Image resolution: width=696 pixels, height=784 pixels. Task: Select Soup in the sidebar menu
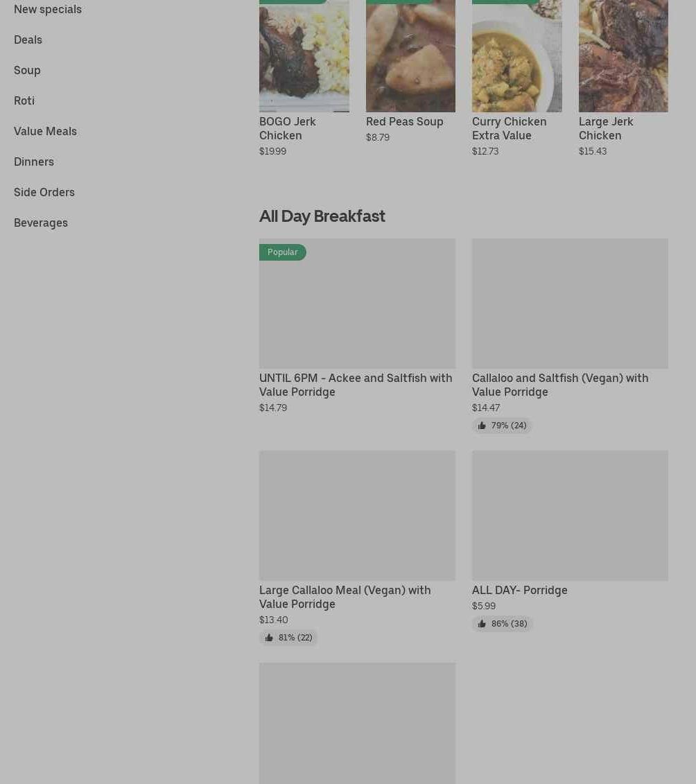click(x=27, y=70)
